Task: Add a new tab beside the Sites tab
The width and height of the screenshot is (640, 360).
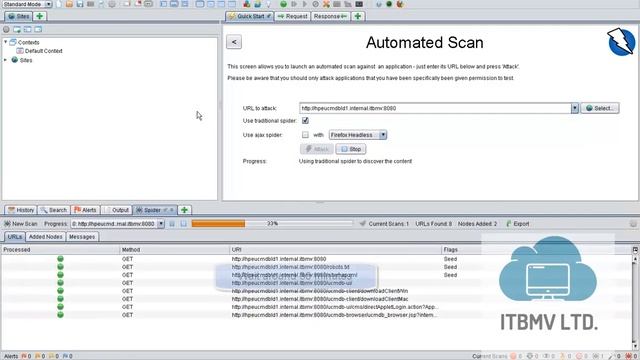Action: (x=40, y=16)
